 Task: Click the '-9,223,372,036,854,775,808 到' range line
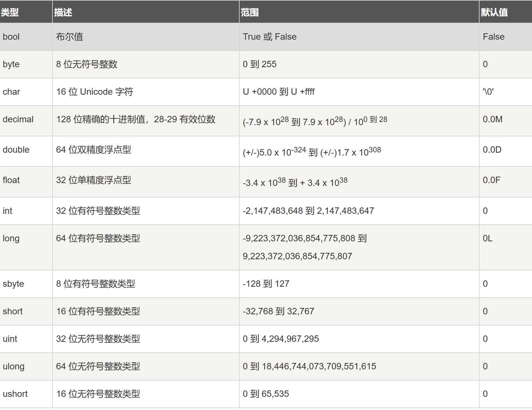click(x=305, y=238)
